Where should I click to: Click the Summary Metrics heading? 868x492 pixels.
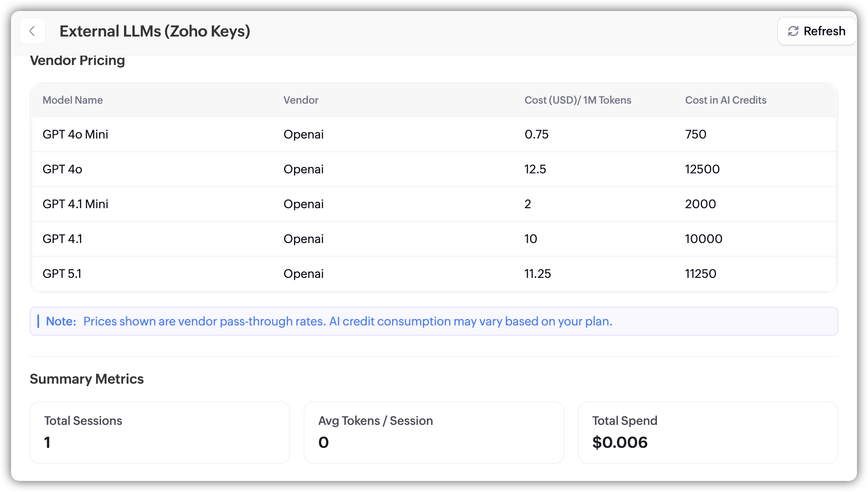pyautogui.click(x=87, y=379)
